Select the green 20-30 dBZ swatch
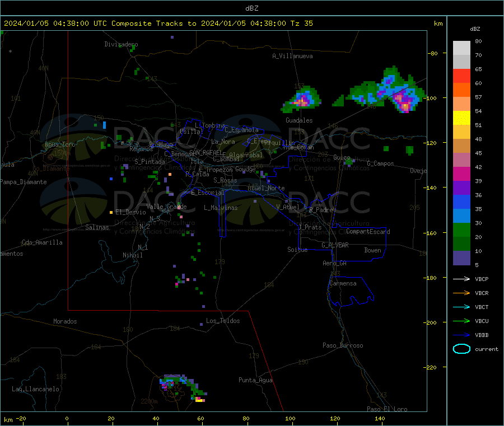This screenshot has height=426, width=504. pyautogui.click(x=461, y=230)
